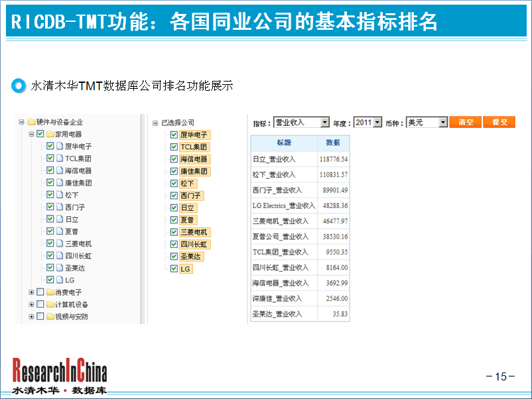Select 康佳集团 label in selected companies
This screenshot has width=532, height=399.
195,172
